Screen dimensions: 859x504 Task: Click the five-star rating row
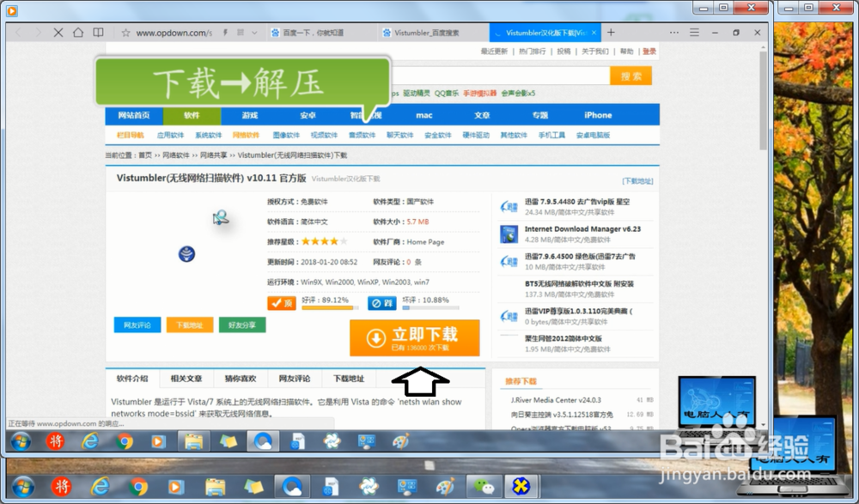(x=325, y=241)
